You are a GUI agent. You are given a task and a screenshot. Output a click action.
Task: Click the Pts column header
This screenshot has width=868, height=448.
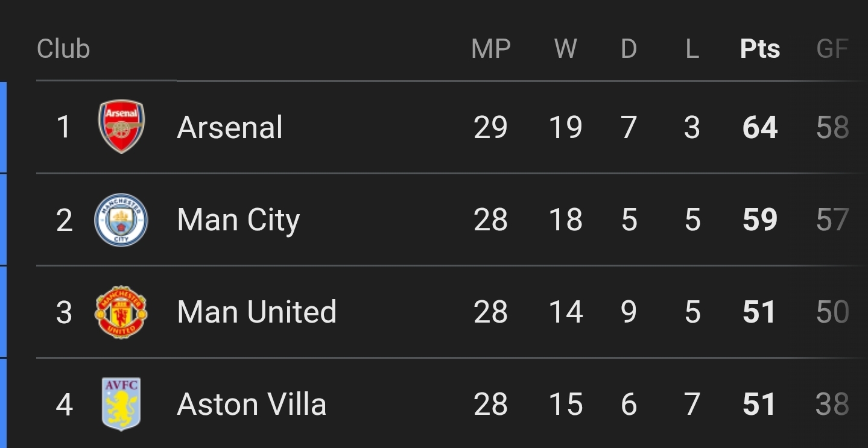pos(760,49)
